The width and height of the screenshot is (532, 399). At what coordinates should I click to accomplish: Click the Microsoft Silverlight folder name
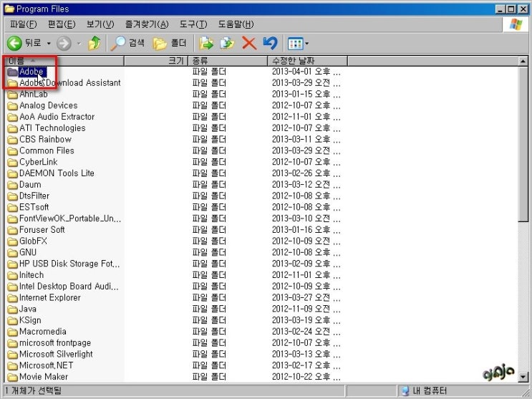[x=56, y=354]
